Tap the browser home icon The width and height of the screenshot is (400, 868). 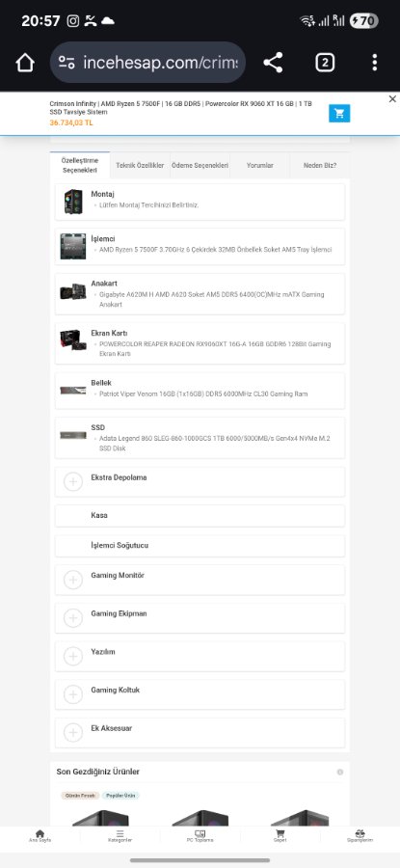click(25, 63)
